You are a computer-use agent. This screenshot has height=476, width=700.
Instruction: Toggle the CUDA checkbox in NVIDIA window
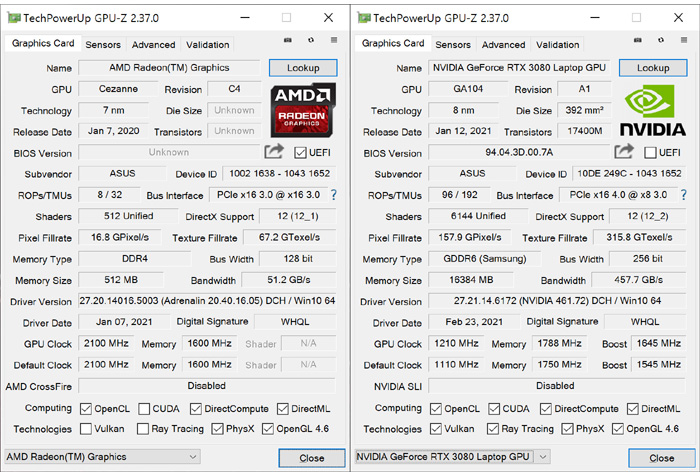tap(495, 409)
